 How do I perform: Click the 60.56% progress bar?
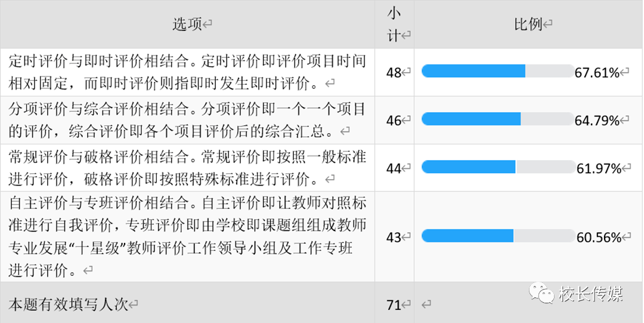[x=498, y=236]
